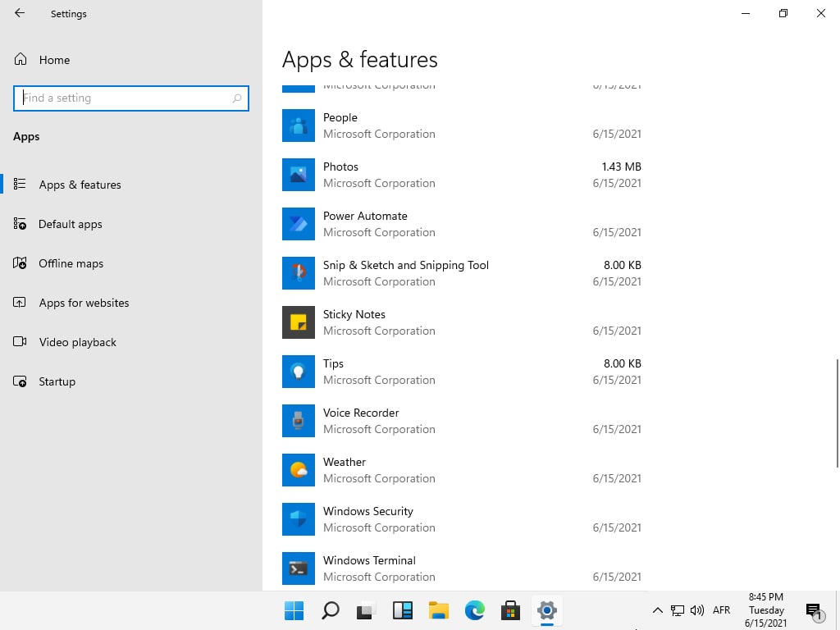Select the Weather entry text
Viewport: 840px width, 630px height.
[344, 462]
